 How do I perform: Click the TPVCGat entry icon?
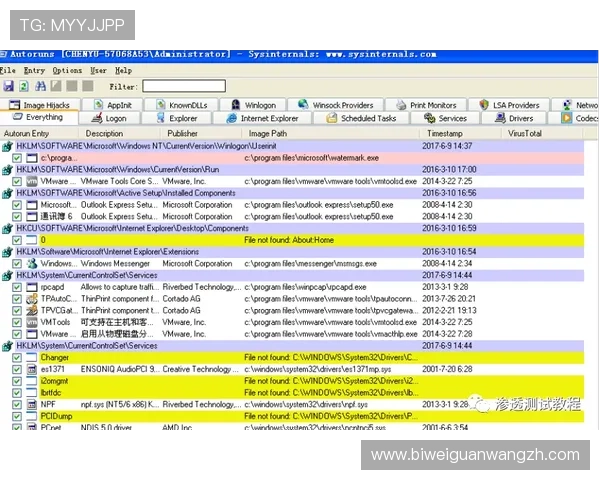click(x=32, y=310)
